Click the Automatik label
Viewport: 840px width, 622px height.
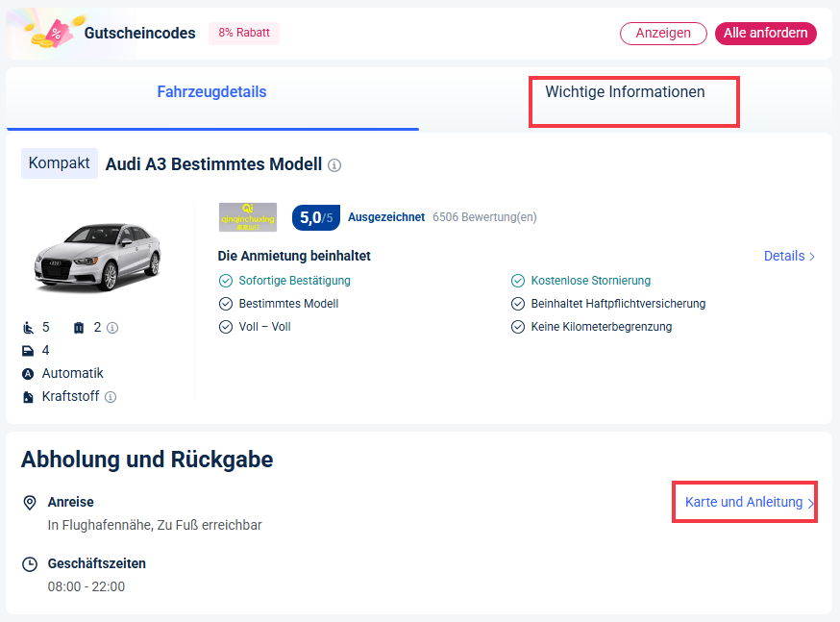72,373
